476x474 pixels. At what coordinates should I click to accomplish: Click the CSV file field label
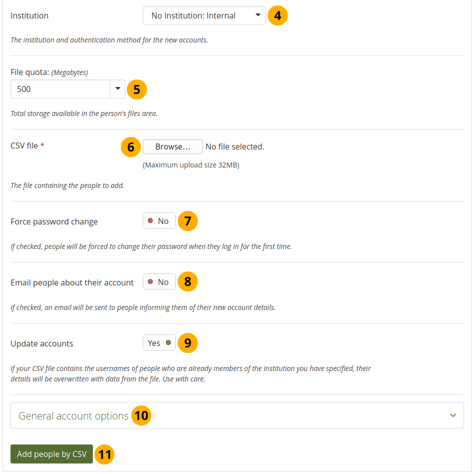(24, 145)
